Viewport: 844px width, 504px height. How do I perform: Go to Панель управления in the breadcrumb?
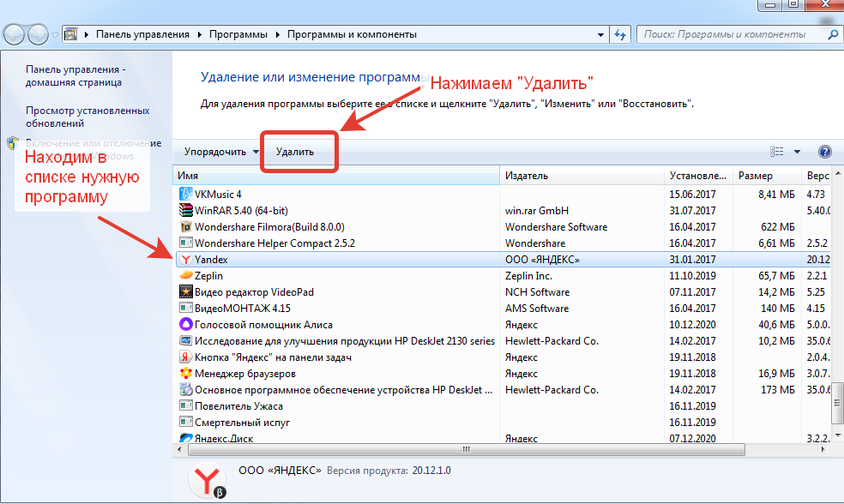point(142,34)
